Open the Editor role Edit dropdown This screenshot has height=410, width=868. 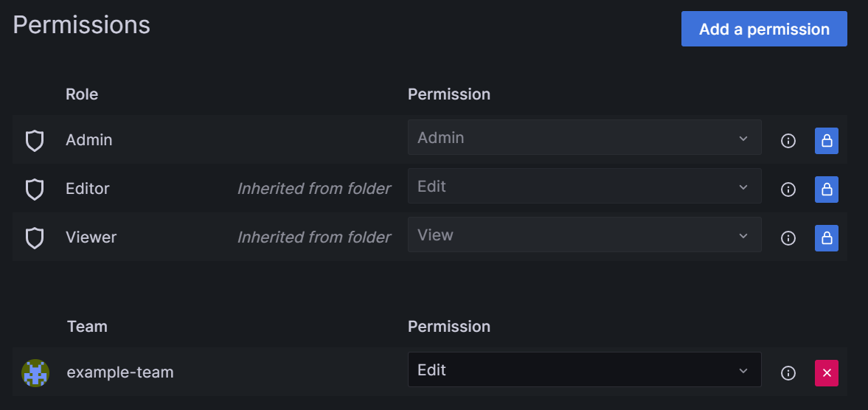584,187
